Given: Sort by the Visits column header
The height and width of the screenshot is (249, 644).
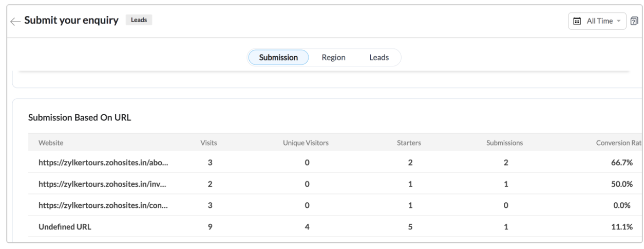Looking at the screenshot, I should click(209, 143).
